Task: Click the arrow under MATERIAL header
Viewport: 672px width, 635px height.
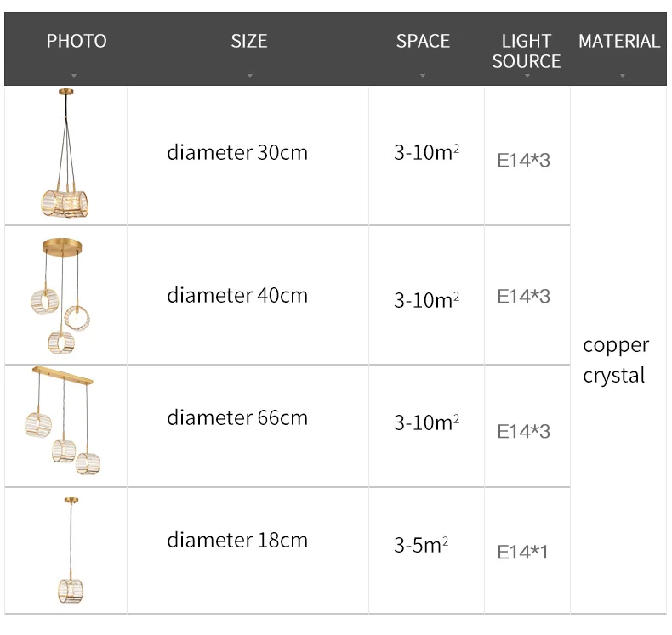Action: tap(622, 77)
